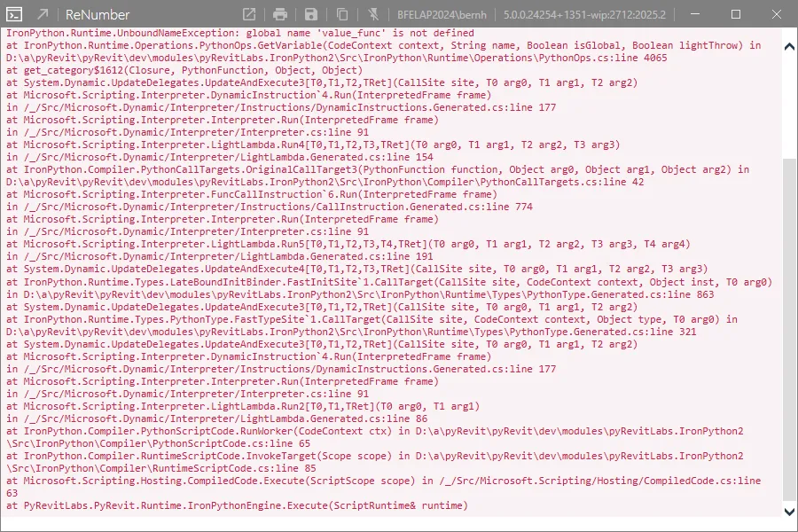The width and height of the screenshot is (798, 532).
Task: Click the ReNumber window title
Action: (x=98, y=15)
